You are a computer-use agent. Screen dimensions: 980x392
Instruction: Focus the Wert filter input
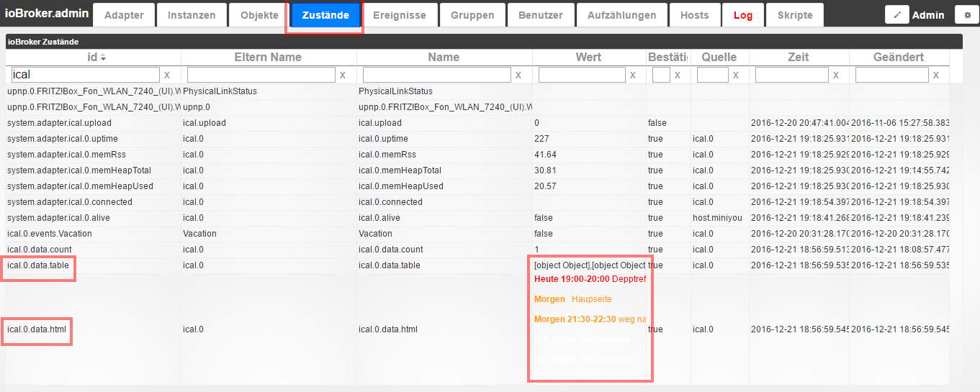[x=582, y=74]
